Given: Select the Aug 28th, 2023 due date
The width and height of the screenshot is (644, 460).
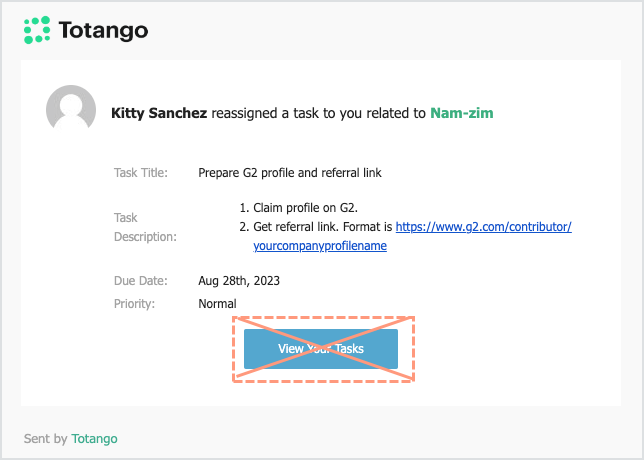Looking at the screenshot, I should coord(239,281).
